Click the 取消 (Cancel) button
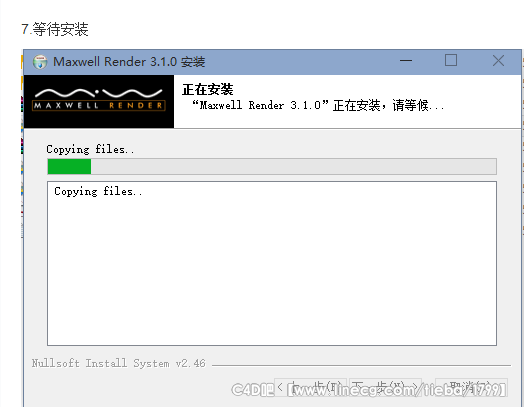The width and height of the screenshot is (532, 407). click(472, 387)
